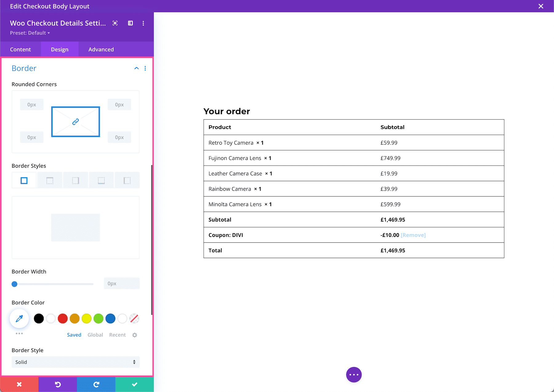Screen dimensions: 554x392
Task: Expand module settings to fullscreen
Action: 115,23
